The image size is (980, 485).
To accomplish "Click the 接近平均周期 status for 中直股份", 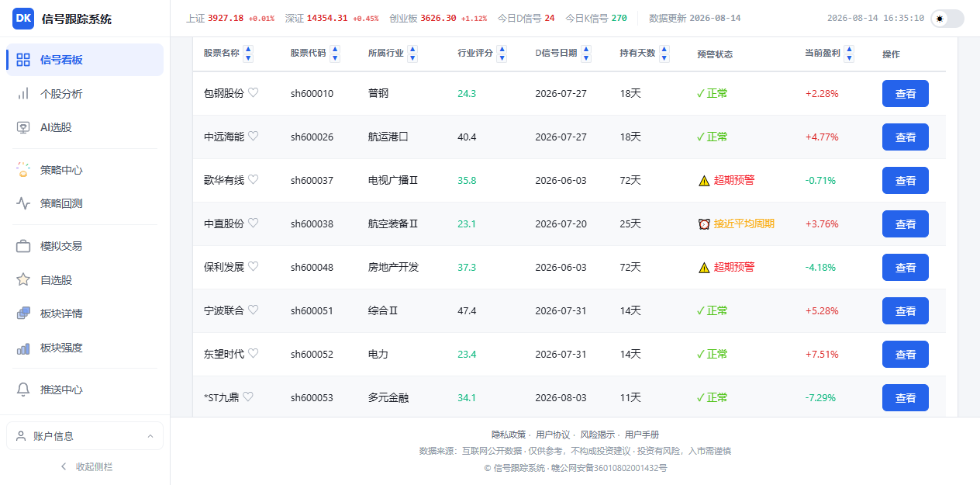I will click(736, 223).
